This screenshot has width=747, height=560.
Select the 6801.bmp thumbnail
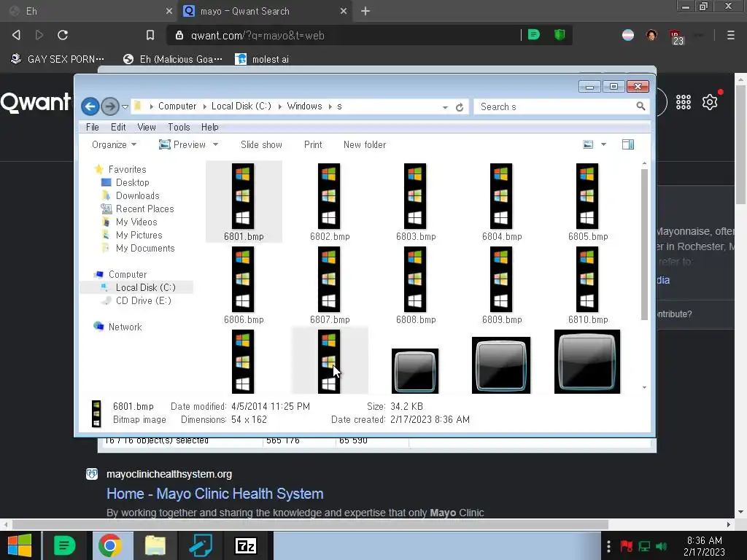click(243, 196)
